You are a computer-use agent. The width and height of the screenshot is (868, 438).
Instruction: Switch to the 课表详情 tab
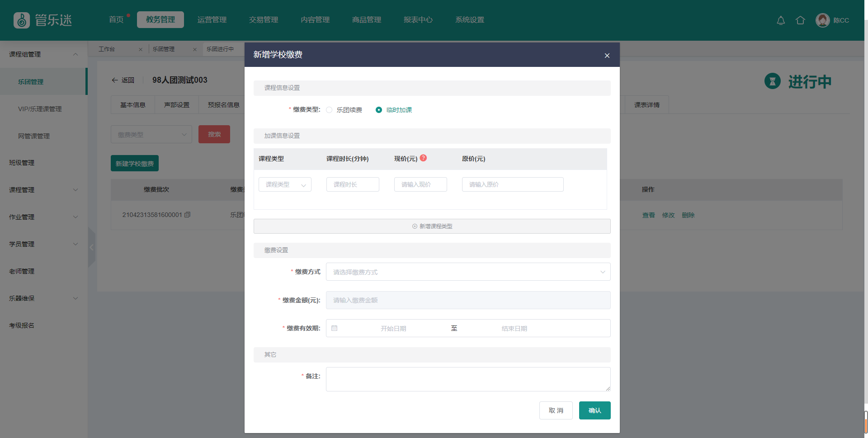pyautogui.click(x=646, y=105)
